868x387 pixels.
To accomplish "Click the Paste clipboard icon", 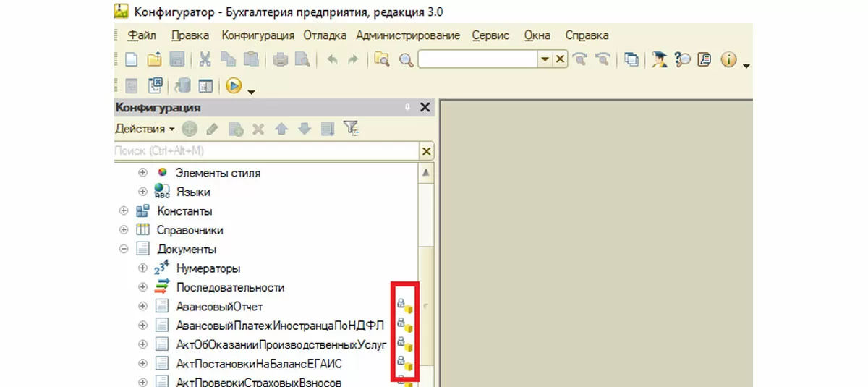I will coord(250,60).
